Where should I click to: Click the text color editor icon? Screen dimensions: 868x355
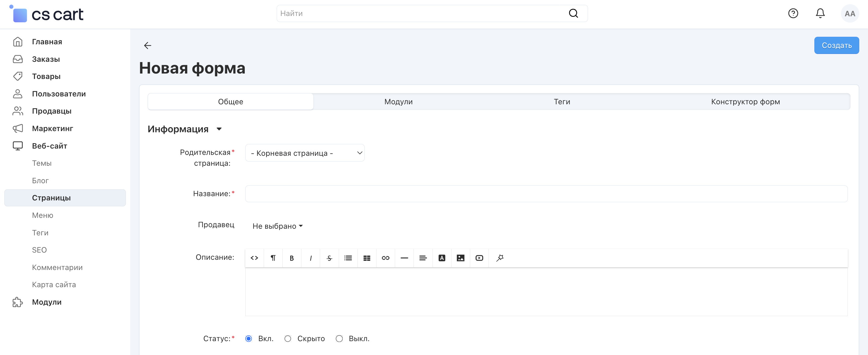(442, 258)
